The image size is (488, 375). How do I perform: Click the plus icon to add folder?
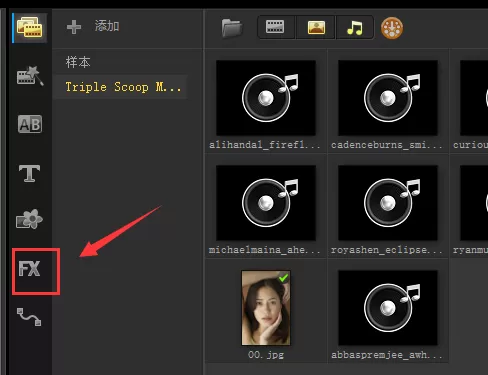point(74,27)
